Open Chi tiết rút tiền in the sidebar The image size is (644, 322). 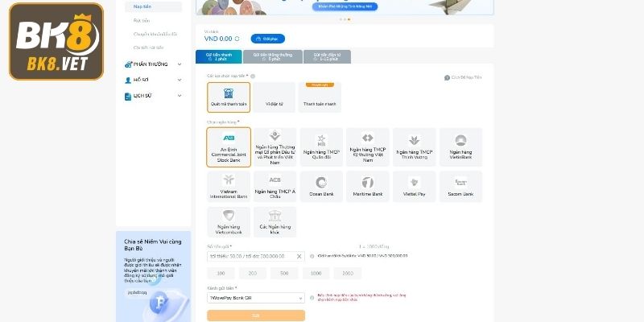point(148,47)
